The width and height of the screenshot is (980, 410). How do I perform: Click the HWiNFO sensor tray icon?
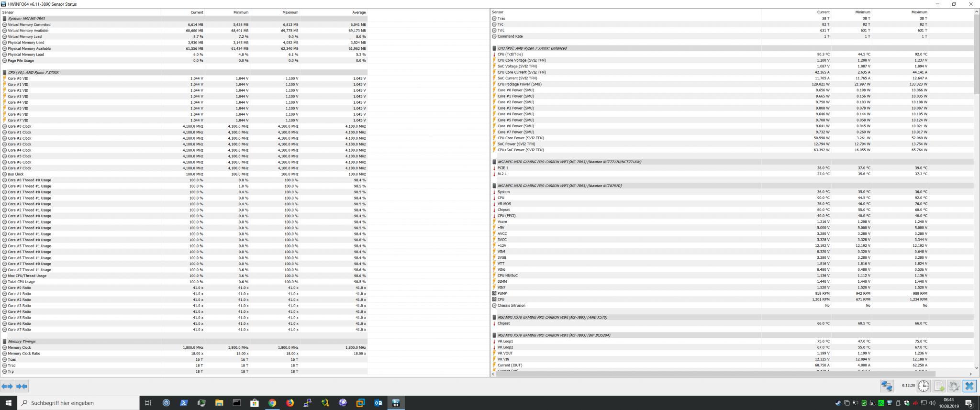890,403
